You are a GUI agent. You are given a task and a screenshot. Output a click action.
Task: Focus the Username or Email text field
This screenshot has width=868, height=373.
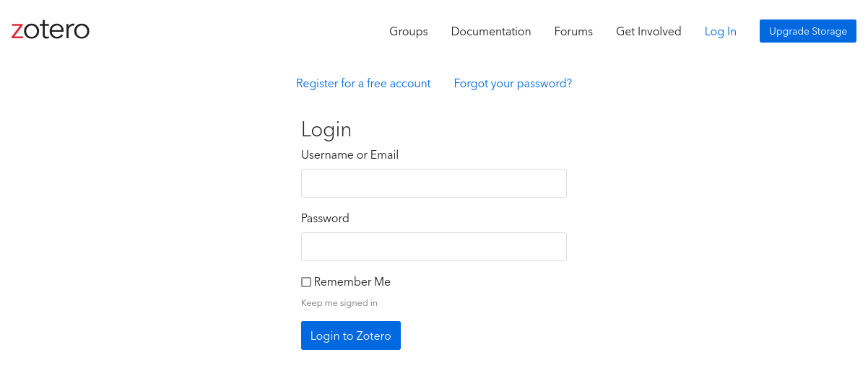[x=433, y=183]
